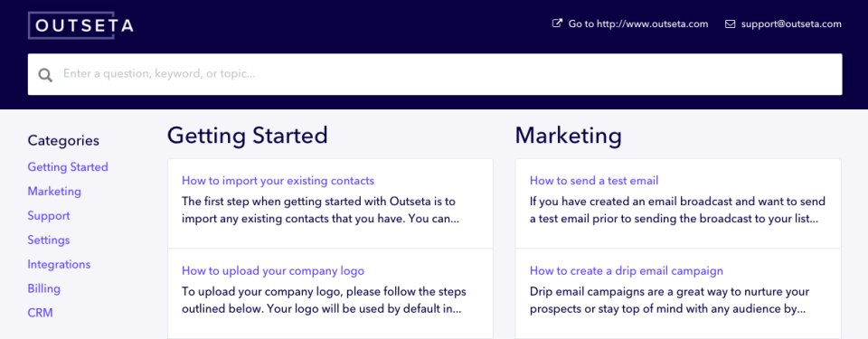
Task: Open the Billing category
Action: [43, 288]
